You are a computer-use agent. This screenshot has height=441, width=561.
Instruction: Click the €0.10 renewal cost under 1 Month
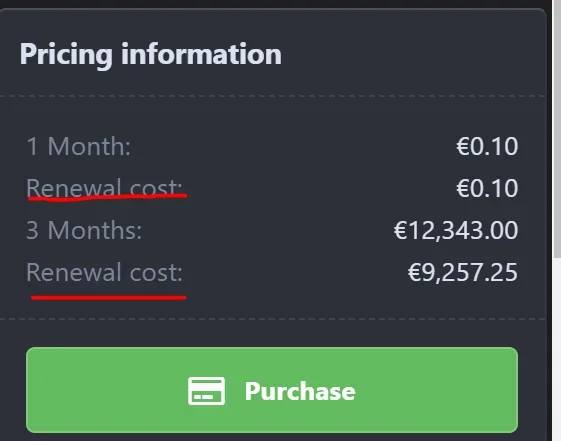(487, 188)
